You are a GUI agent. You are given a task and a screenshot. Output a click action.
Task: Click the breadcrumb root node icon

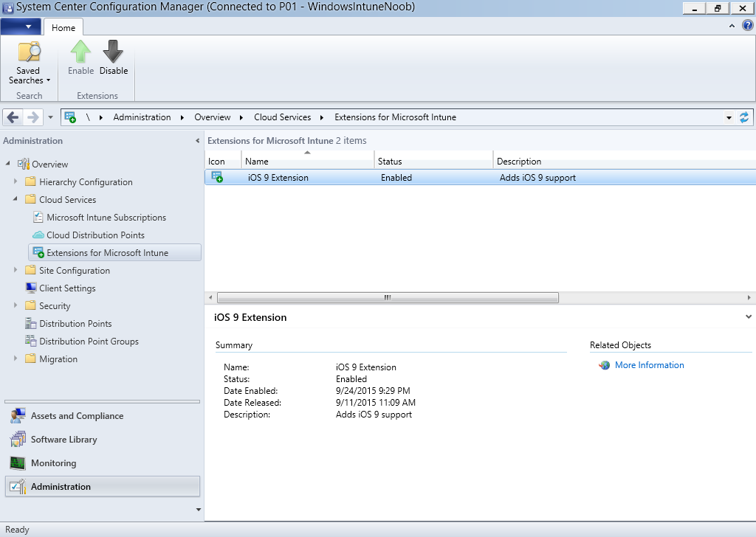[x=70, y=117]
